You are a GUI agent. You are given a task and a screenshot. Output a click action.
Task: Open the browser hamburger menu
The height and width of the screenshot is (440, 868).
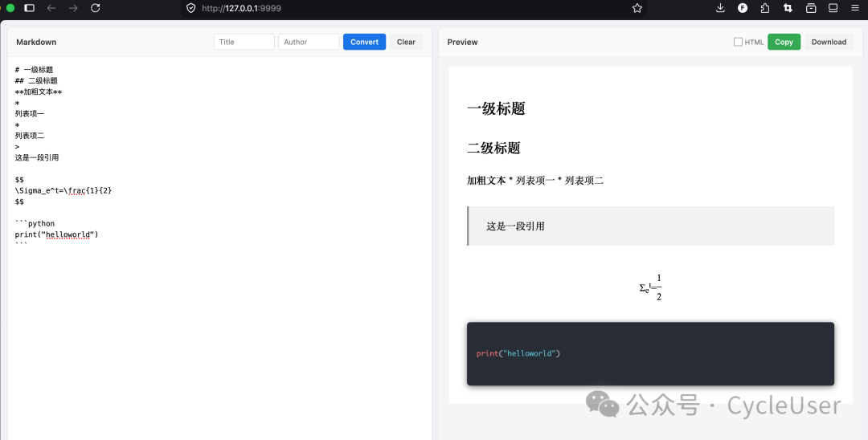[855, 8]
